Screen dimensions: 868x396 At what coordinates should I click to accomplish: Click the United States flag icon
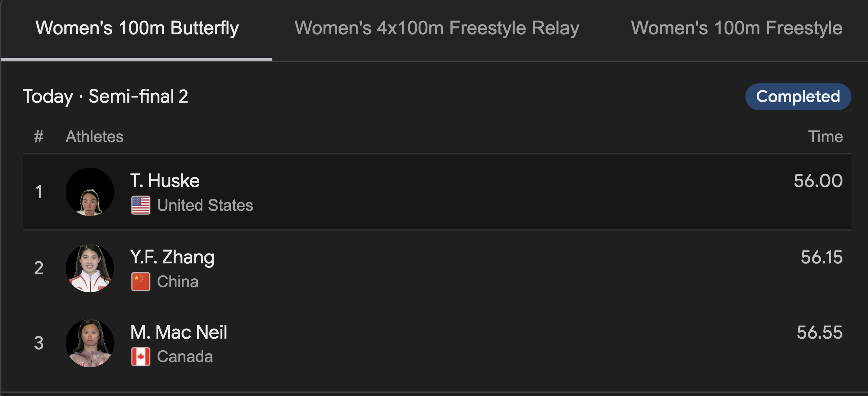click(141, 205)
